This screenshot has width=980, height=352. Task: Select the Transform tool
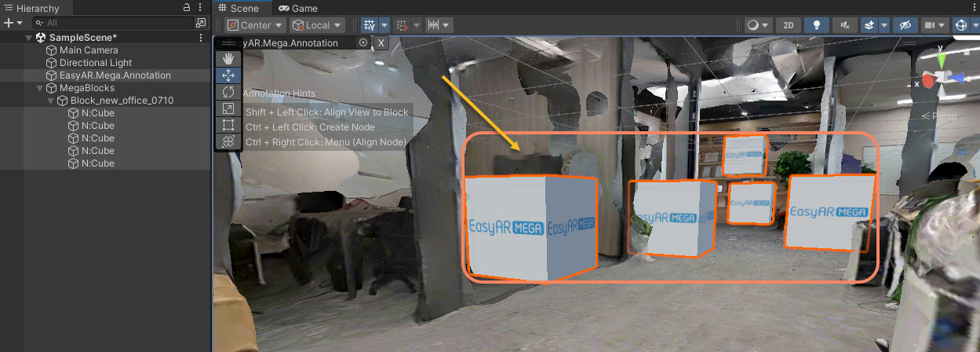228,141
